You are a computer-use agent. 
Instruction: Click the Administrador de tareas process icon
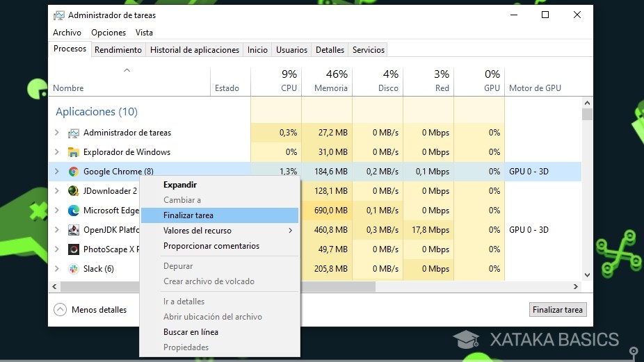74,133
